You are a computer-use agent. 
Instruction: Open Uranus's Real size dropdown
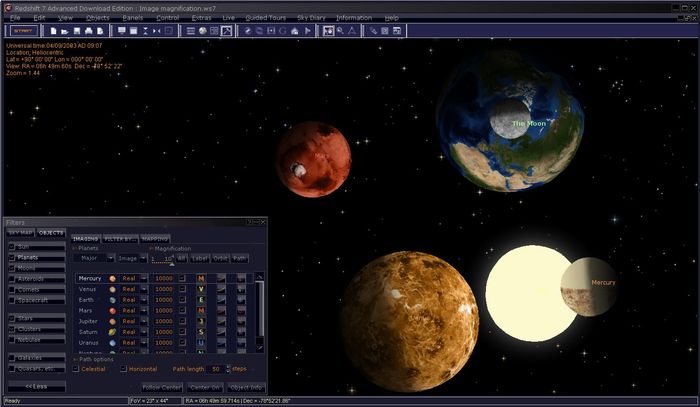[x=144, y=343]
